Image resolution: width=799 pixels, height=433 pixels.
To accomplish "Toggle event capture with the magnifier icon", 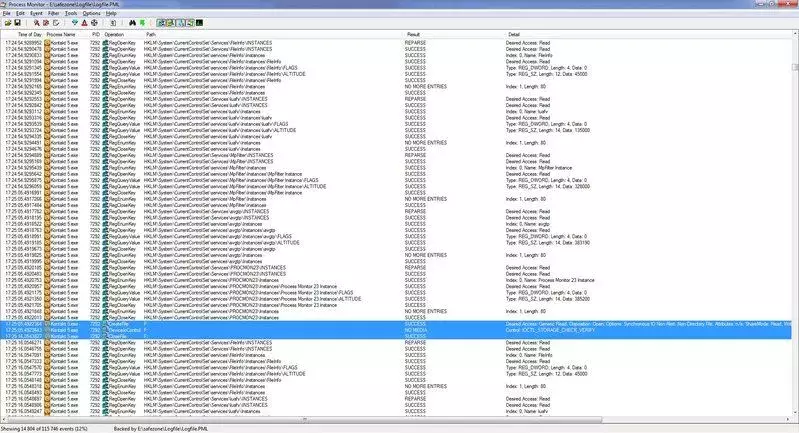I will click(36, 23).
